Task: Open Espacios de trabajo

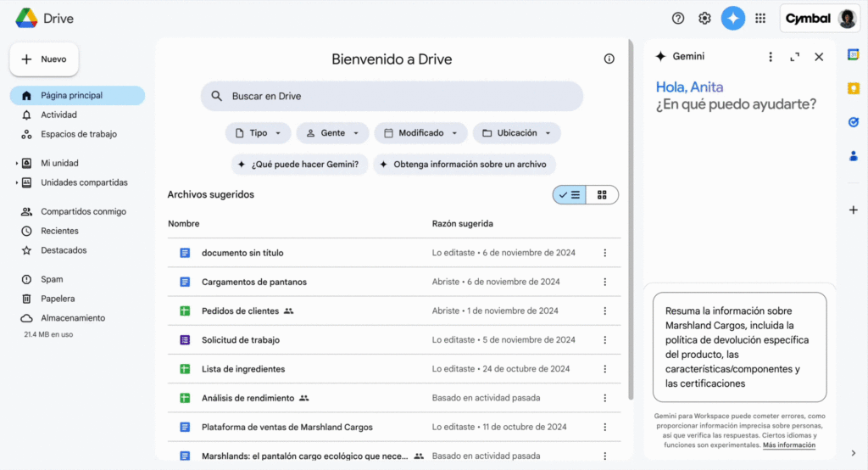Action: pyautogui.click(x=77, y=134)
